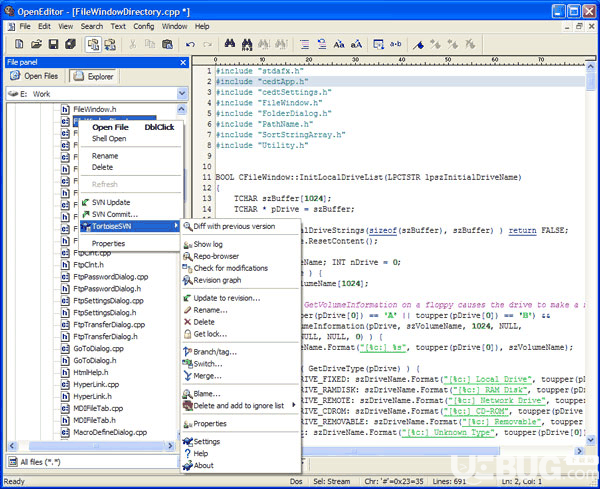Screen dimensions: 600x489
Task: Click the Open file folder icon
Action: pos(36,44)
